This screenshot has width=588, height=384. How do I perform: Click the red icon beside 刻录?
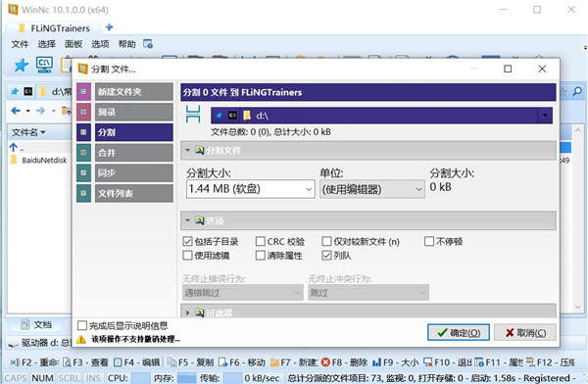tap(83, 112)
